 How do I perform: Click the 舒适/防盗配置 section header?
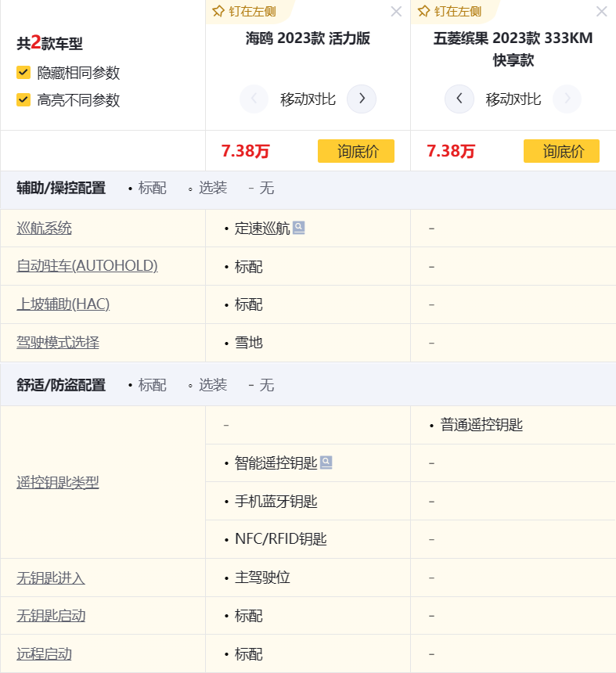61,385
